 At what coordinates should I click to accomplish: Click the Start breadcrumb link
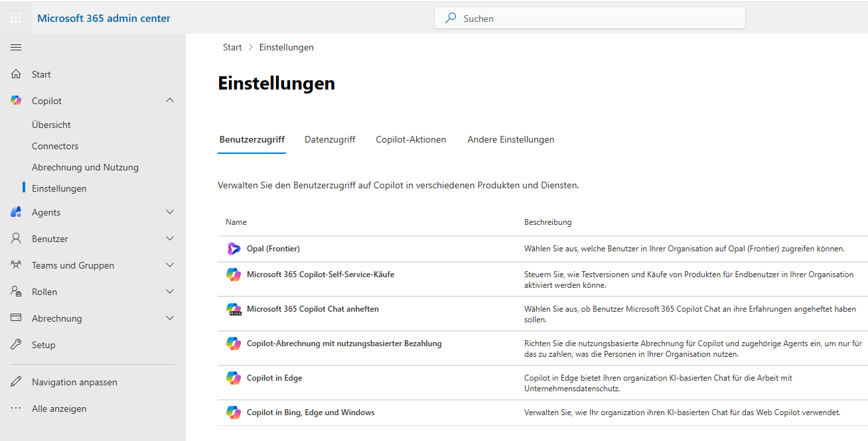pyautogui.click(x=232, y=47)
